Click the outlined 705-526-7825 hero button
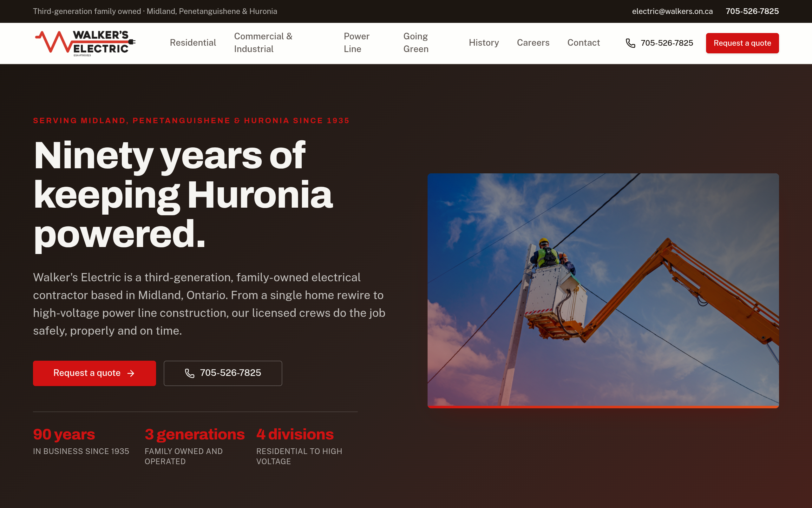The width and height of the screenshot is (812, 508). click(x=223, y=373)
